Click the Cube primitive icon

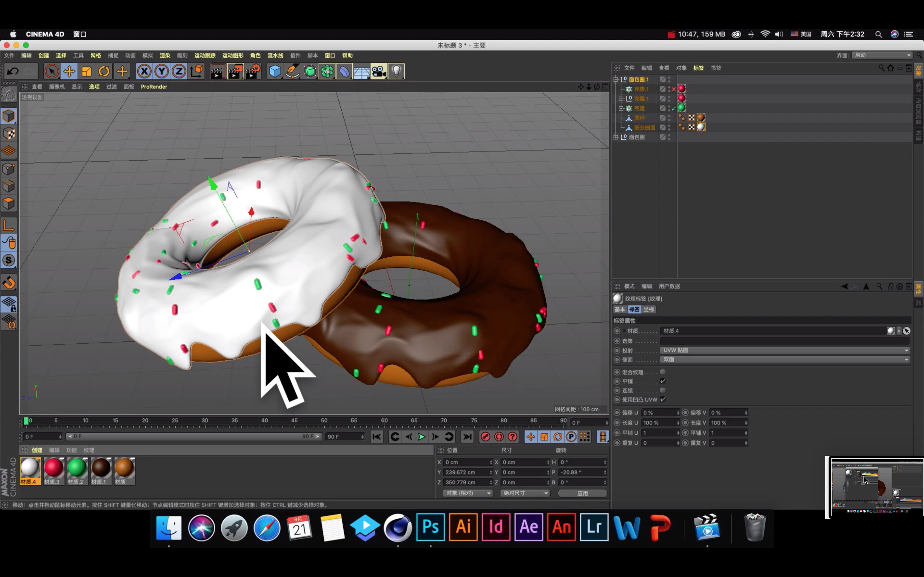(275, 71)
